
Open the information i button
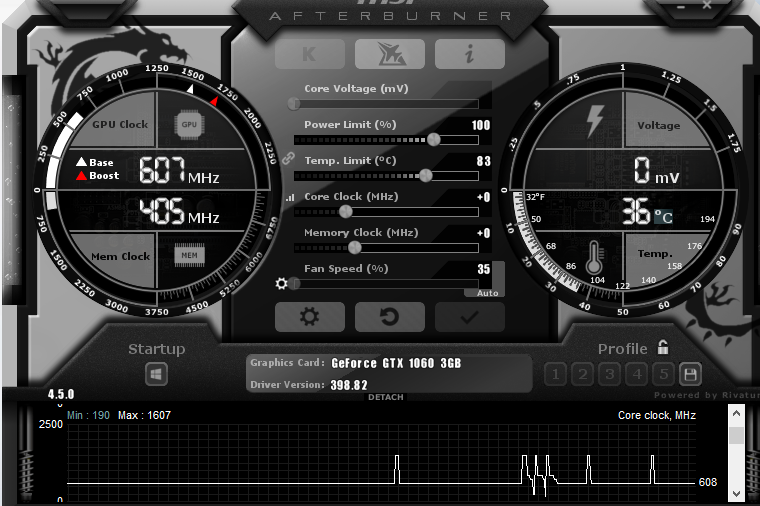pos(470,54)
